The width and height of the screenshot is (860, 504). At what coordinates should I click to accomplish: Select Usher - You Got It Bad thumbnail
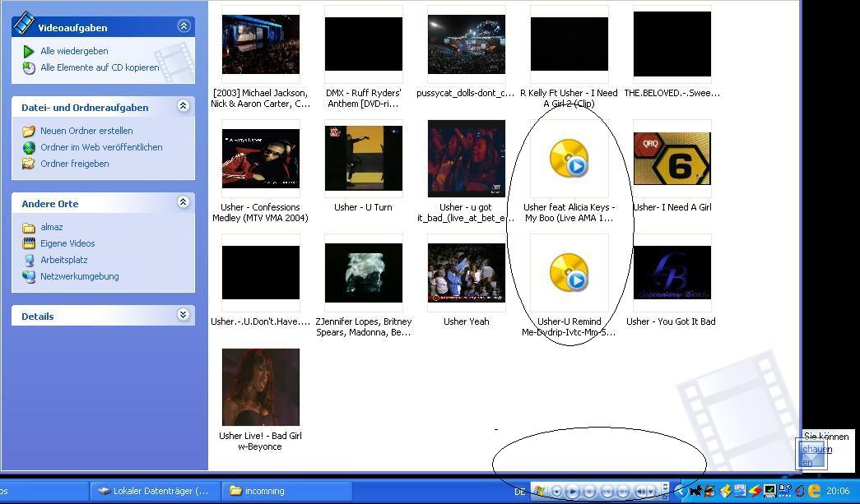[x=672, y=272]
